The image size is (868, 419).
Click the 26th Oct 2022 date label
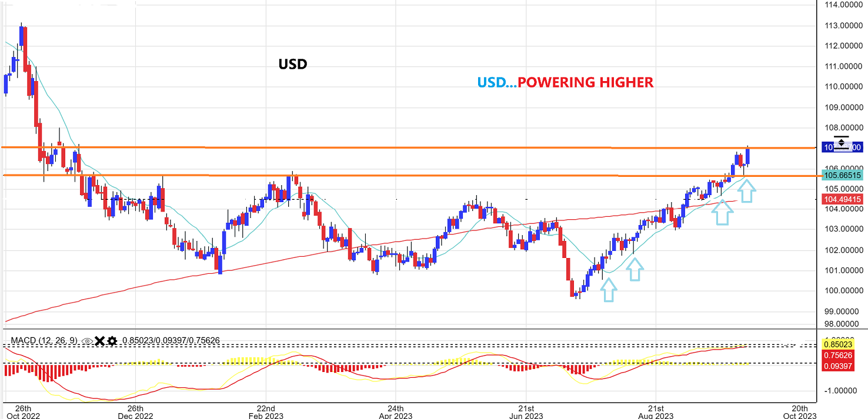22,412
